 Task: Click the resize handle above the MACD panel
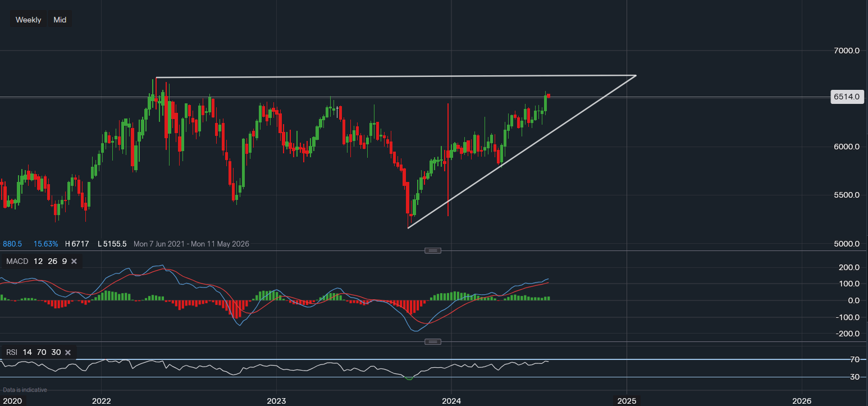[432, 250]
